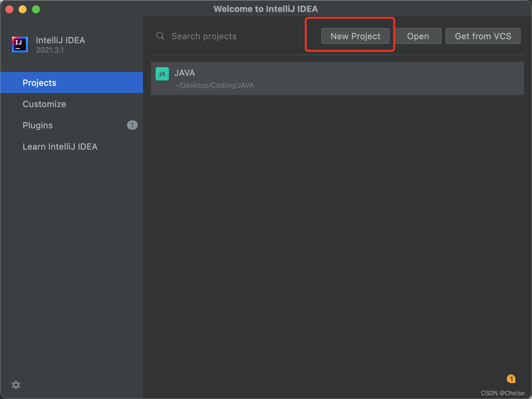Select the Projects tab in sidebar
This screenshot has width=532, height=399.
tap(71, 82)
